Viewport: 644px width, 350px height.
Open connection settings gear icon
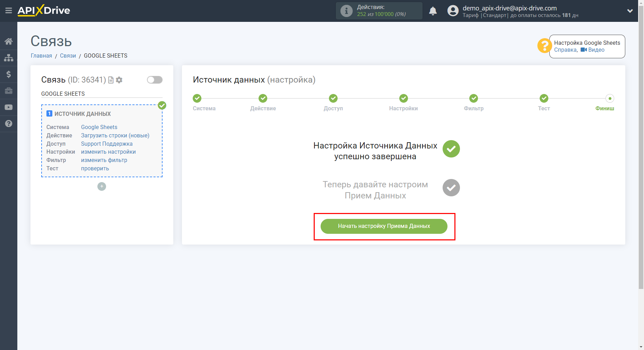click(x=119, y=80)
